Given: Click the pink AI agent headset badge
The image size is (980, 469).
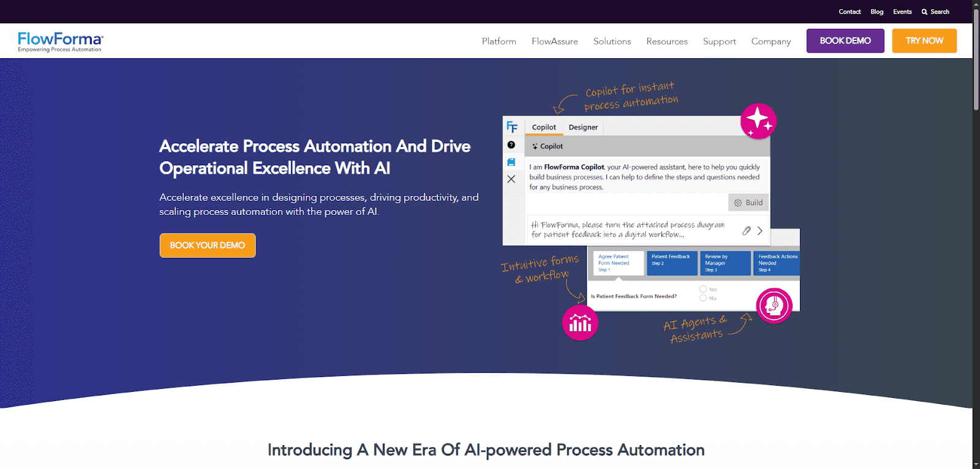Looking at the screenshot, I should coord(774,306).
